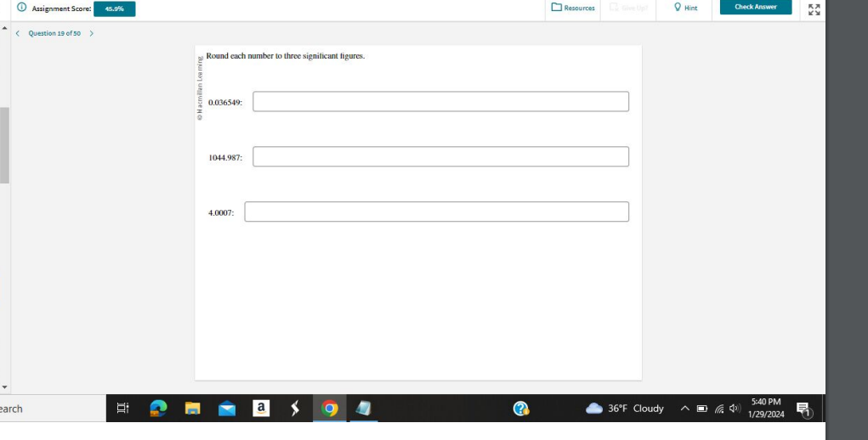Image resolution: width=868 pixels, height=440 pixels.
Task: Launch the Mail app in taskbar
Action: (x=226, y=409)
